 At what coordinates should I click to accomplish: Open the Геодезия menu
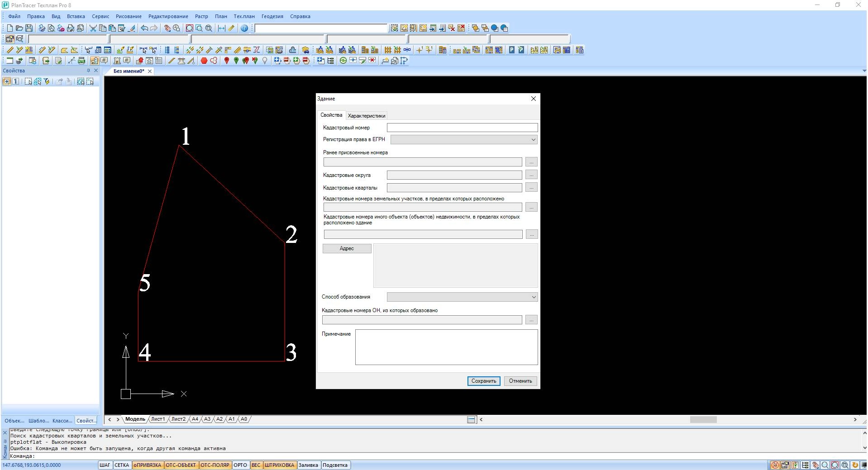272,16
